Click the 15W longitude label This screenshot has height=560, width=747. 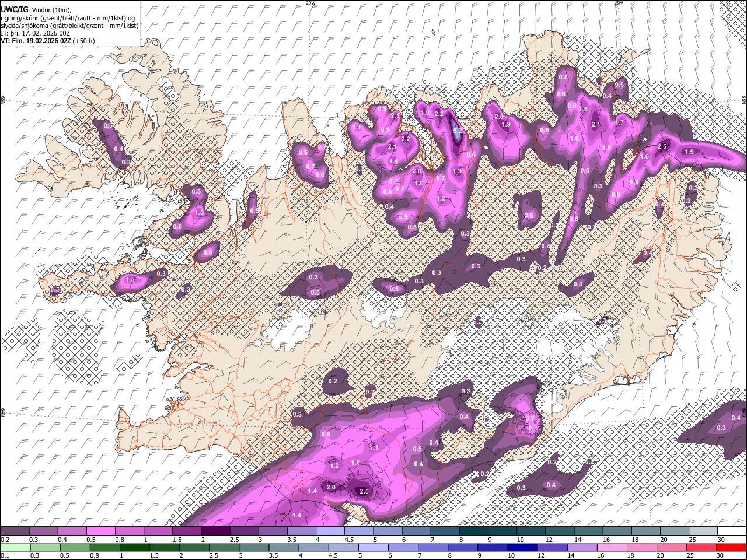(x=618, y=3)
